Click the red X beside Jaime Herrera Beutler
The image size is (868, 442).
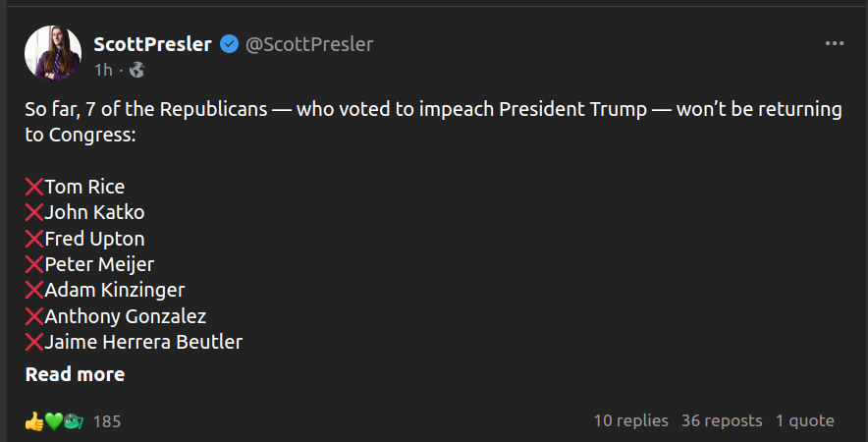click(x=34, y=342)
